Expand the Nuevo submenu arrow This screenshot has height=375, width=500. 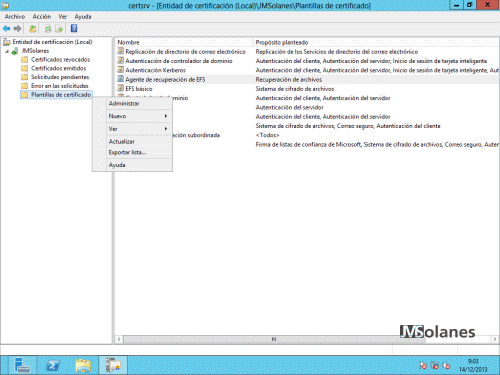coord(166,116)
